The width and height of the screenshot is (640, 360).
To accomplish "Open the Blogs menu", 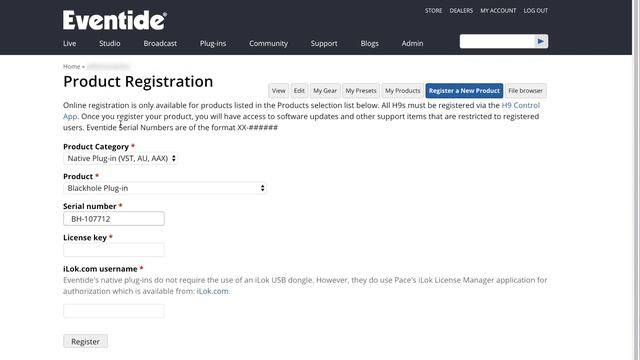I will coord(369,43).
